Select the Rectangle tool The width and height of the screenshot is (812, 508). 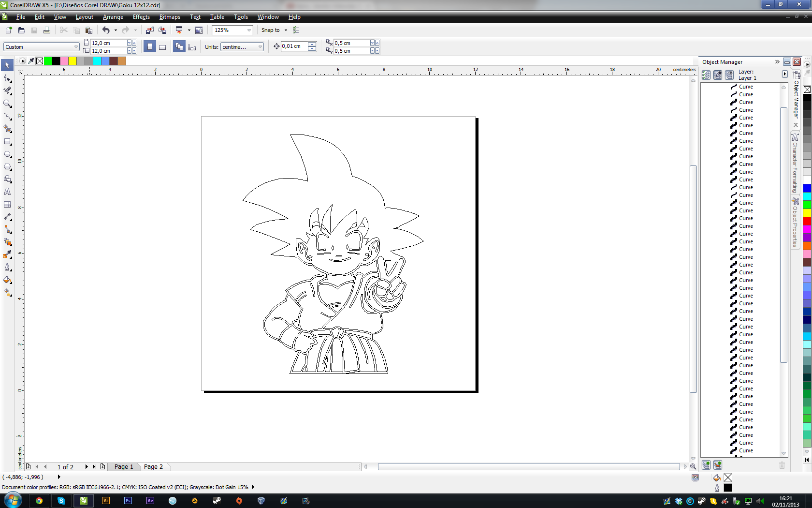coord(7,142)
